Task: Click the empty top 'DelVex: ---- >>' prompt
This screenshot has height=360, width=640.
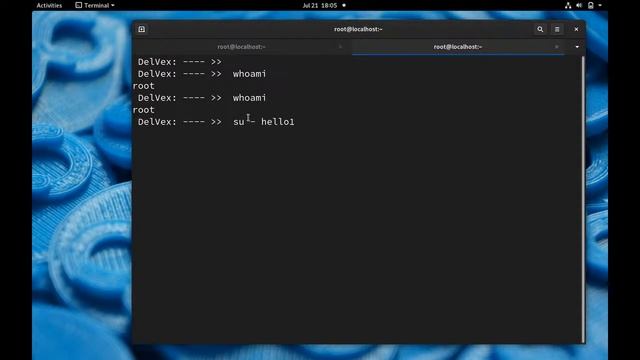Action: pos(180,62)
